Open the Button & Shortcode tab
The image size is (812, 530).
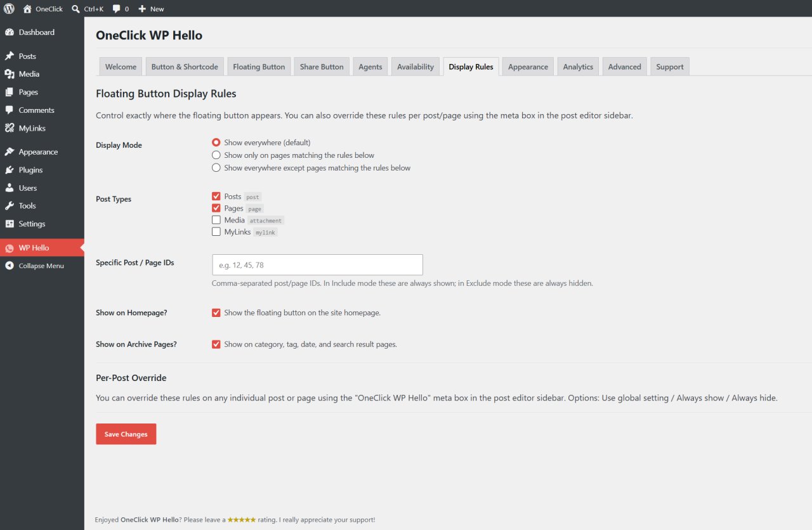(x=185, y=67)
